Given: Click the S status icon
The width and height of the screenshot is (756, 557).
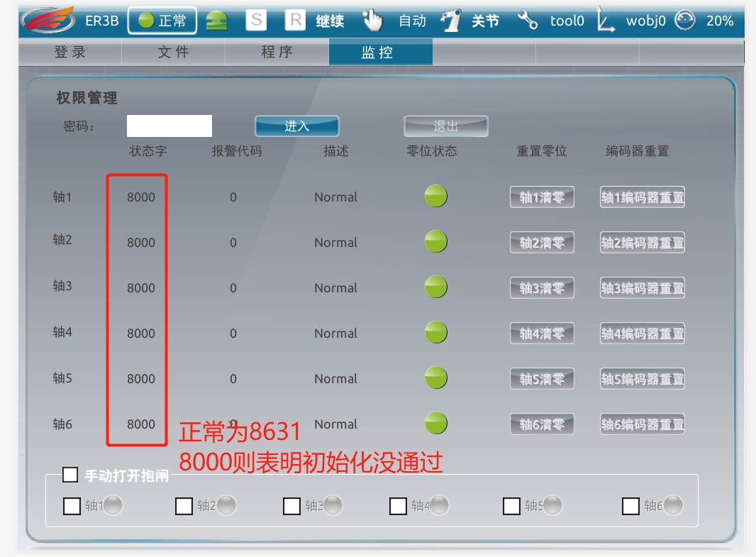Looking at the screenshot, I should [256, 21].
